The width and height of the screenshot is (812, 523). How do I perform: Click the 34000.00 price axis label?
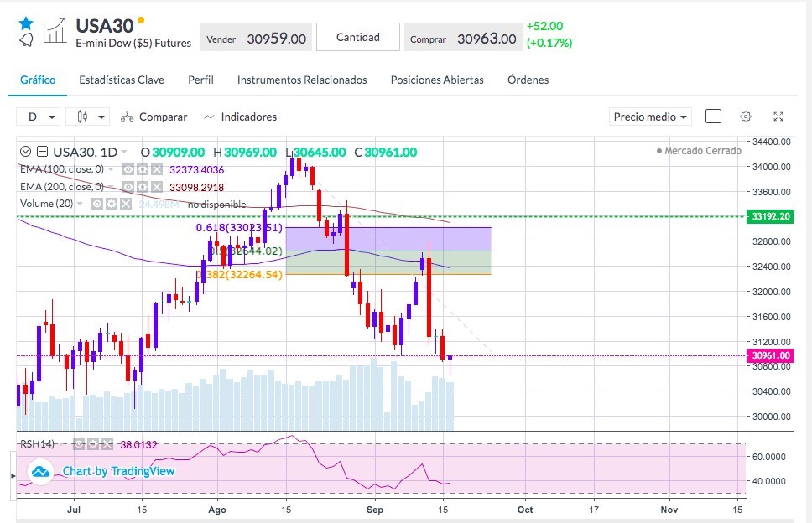point(771,167)
